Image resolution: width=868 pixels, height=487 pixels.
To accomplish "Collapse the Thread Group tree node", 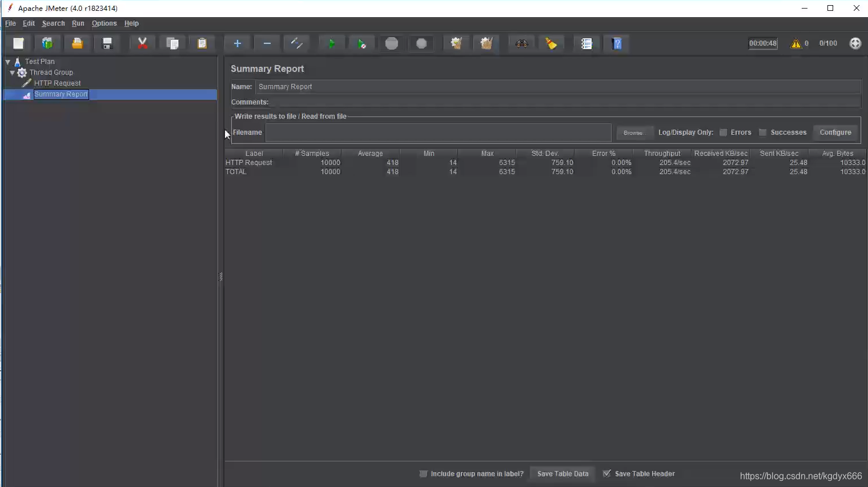I will pyautogui.click(x=12, y=73).
